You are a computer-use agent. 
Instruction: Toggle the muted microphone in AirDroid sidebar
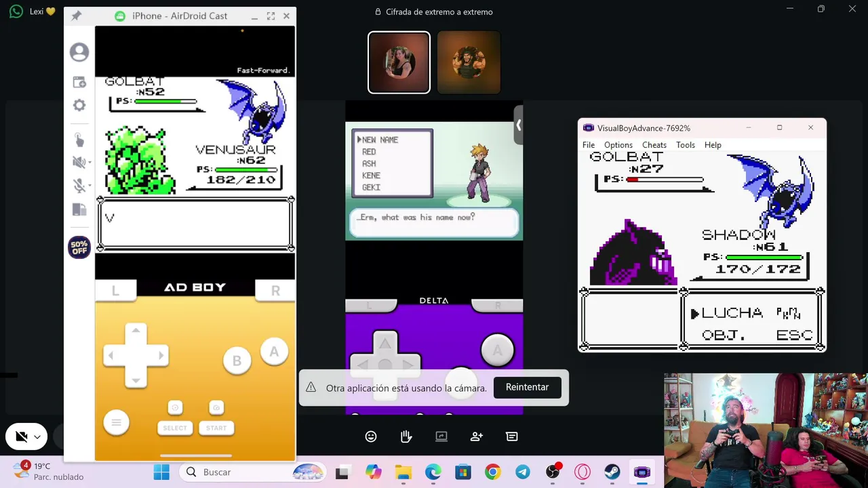tap(78, 185)
